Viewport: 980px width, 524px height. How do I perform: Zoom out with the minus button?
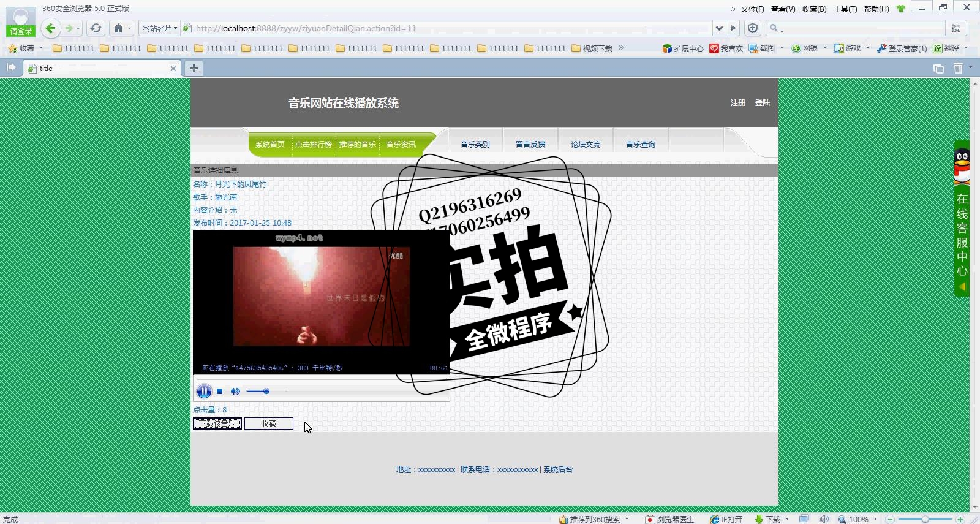coord(891,519)
